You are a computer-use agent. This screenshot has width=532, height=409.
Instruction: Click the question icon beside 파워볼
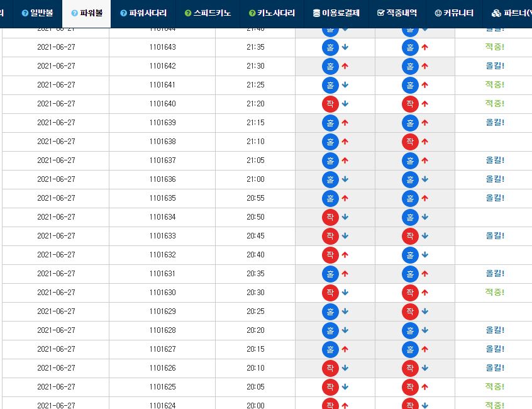[x=75, y=13]
